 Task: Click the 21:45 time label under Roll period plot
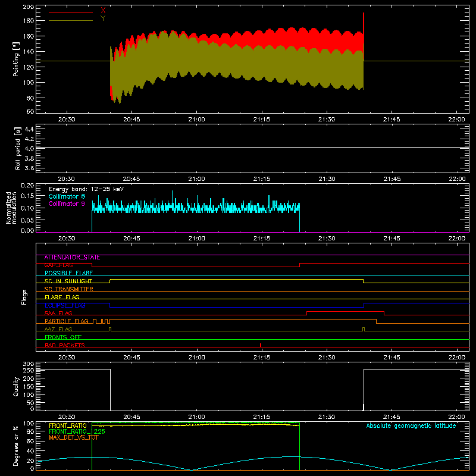click(x=392, y=179)
